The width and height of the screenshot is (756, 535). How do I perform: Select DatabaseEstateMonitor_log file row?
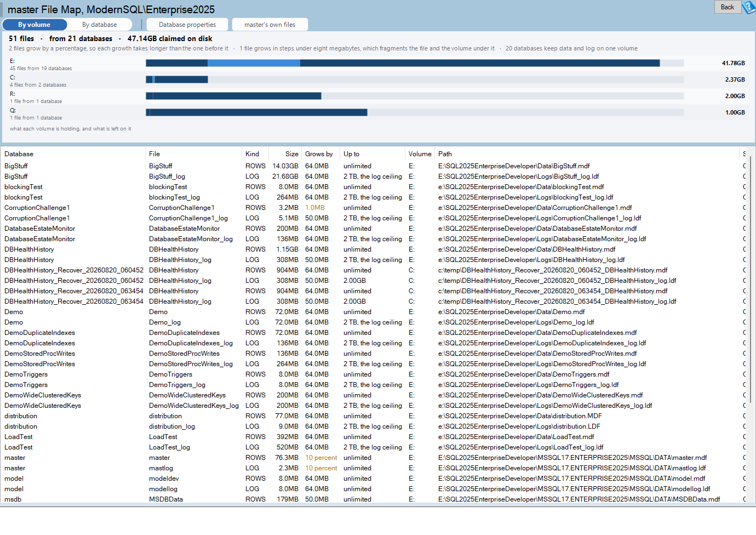point(373,239)
